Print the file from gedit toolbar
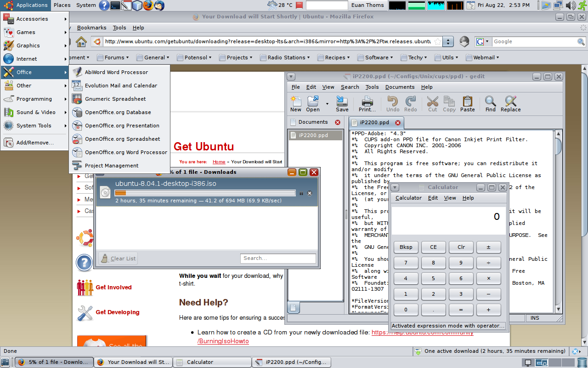The image size is (588, 368). pos(367,103)
